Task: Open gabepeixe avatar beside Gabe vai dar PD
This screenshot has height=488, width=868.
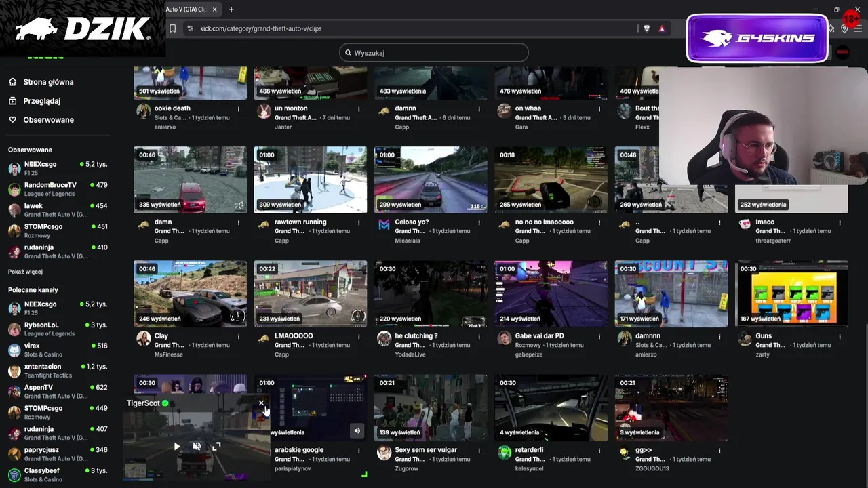Action: pyautogui.click(x=504, y=339)
